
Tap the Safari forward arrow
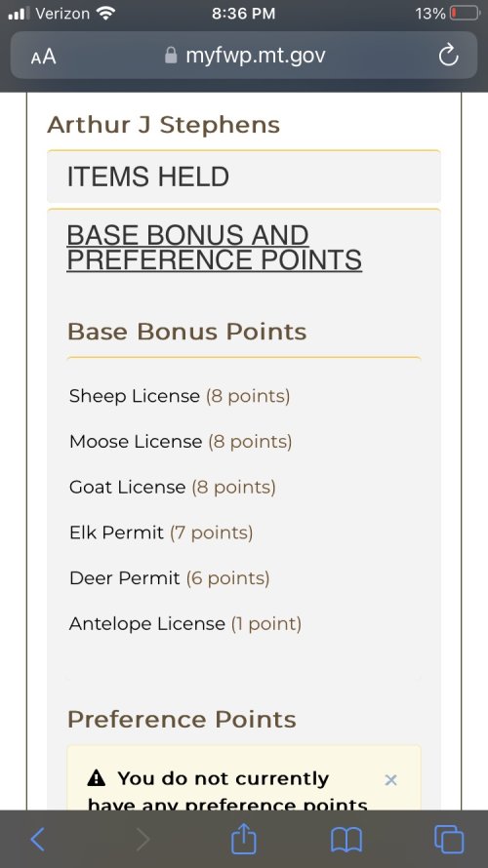[x=142, y=839]
